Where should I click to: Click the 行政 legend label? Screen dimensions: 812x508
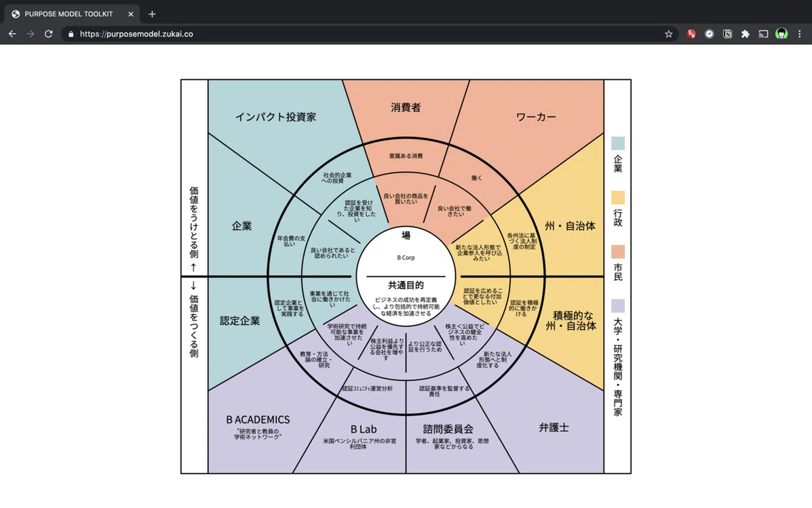coord(618,218)
